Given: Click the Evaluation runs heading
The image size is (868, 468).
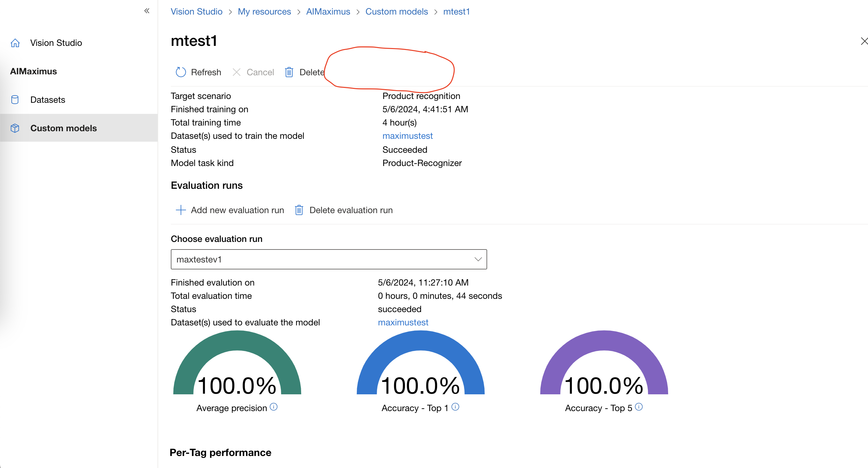Looking at the screenshot, I should [207, 185].
